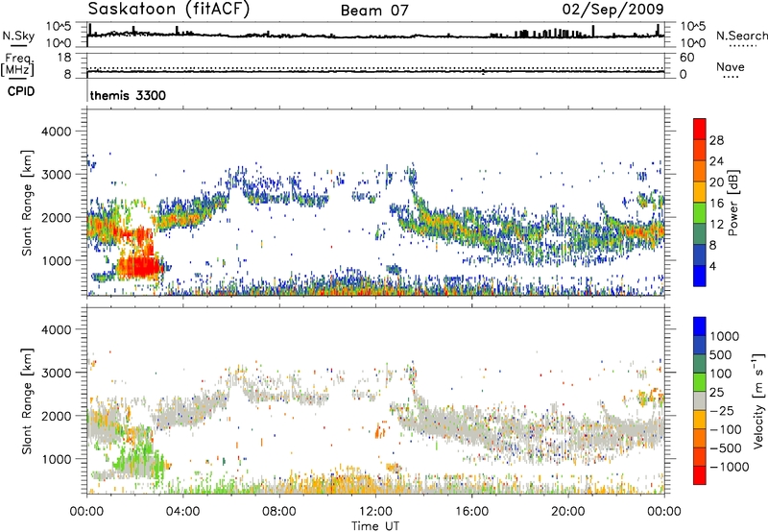Screen dimensions: 768x532
Task: Click the 02/Sep/2009 date label
Action: [612, 9]
